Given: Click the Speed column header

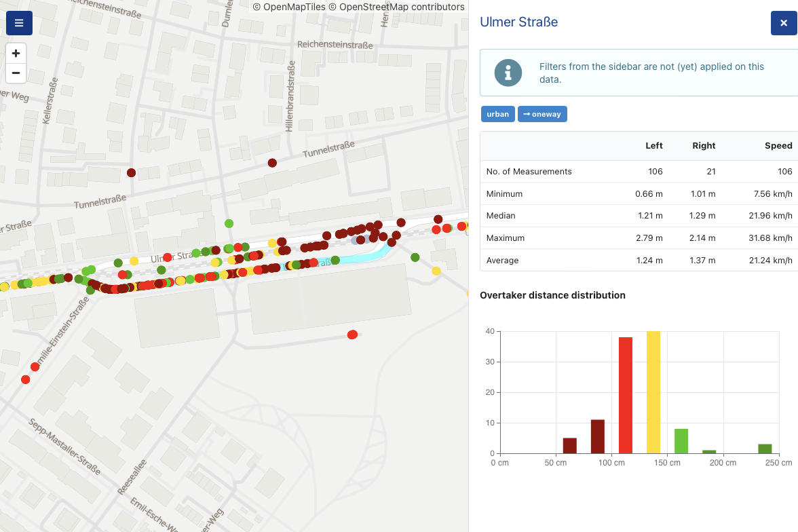Looking at the screenshot, I should click(x=778, y=146).
